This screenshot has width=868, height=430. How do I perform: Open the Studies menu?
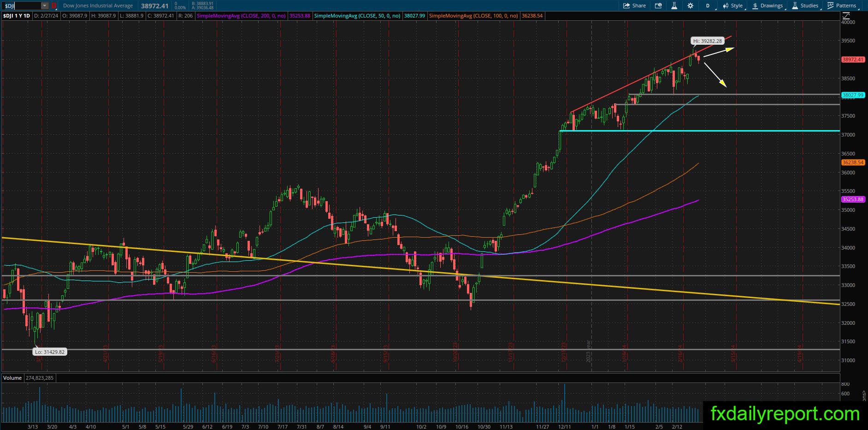point(805,6)
